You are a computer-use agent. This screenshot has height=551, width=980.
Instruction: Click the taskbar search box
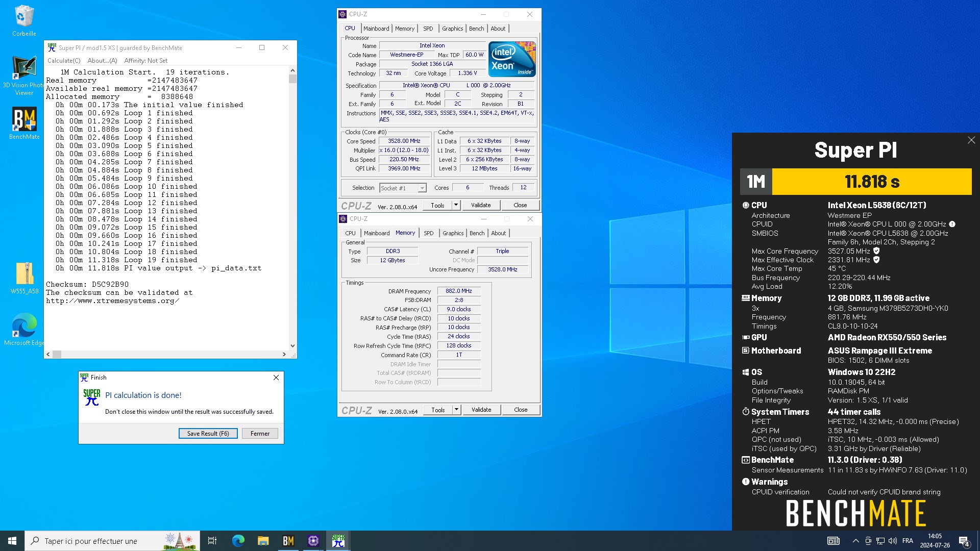[112, 541]
